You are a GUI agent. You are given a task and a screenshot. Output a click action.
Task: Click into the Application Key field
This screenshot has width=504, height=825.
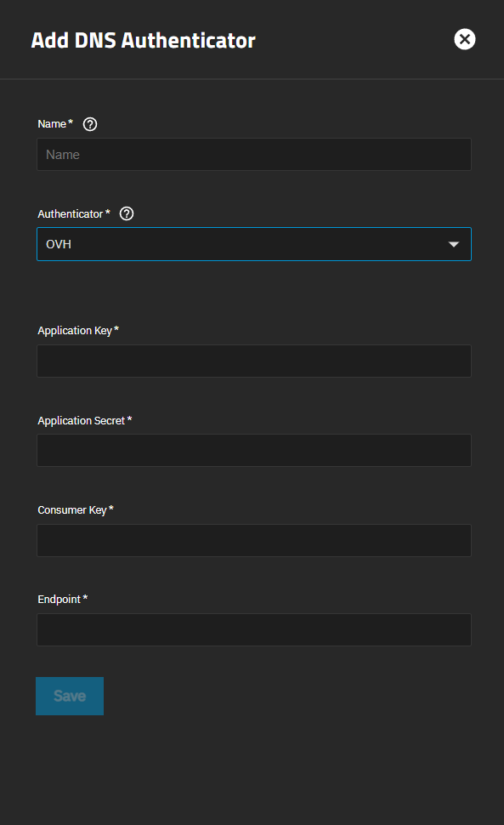point(254,361)
